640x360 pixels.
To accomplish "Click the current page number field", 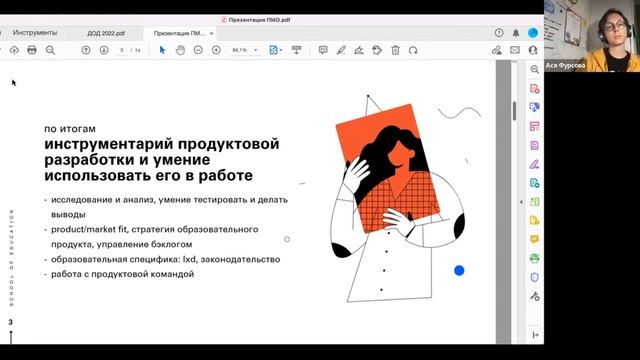I will [122, 50].
